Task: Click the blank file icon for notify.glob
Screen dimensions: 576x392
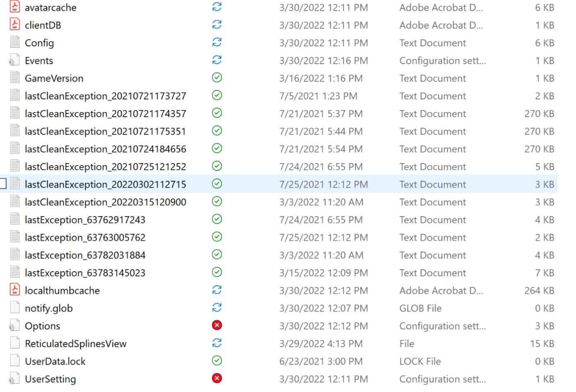Action: click(x=15, y=308)
